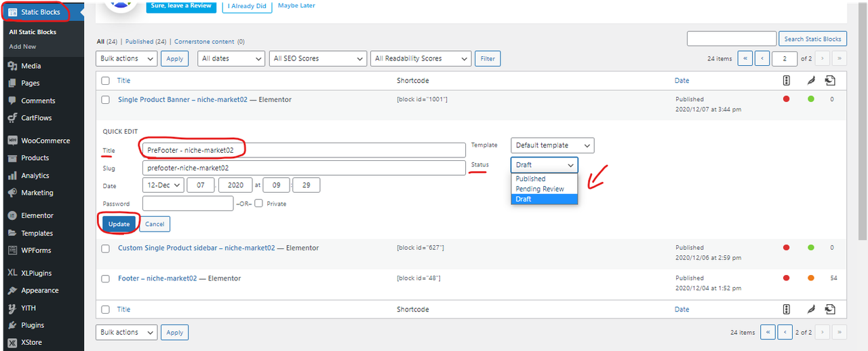Sort by SEO score column header icon at top

tap(787, 80)
